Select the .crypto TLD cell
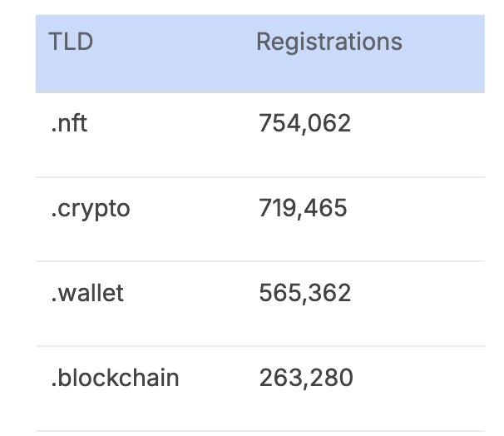The image size is (504, 436). 91,209
